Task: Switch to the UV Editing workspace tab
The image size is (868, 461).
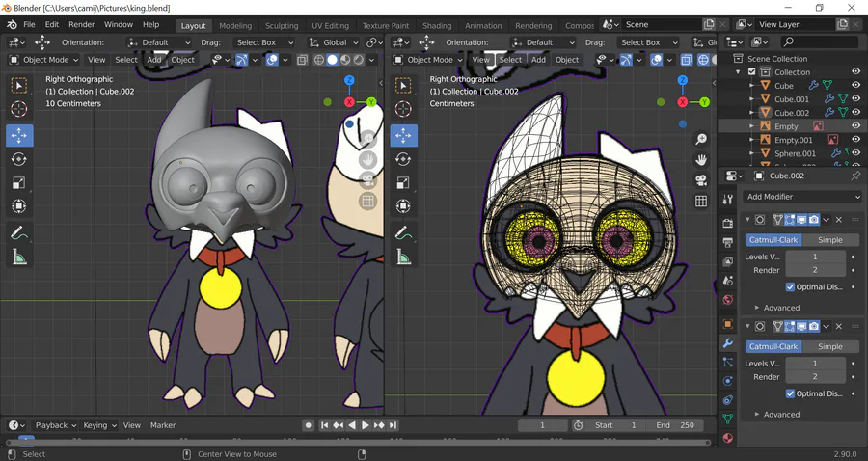Action: point(330,25)
